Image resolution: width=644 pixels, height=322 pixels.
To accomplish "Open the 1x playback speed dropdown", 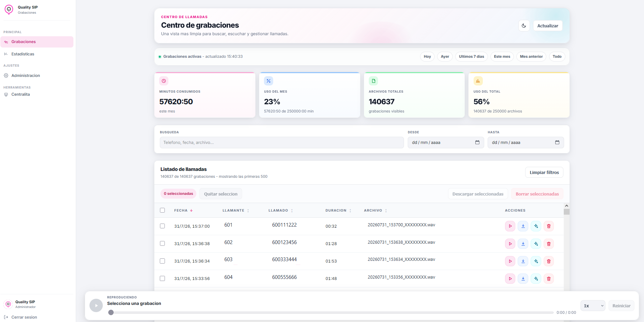I will [x=593, y=306].
